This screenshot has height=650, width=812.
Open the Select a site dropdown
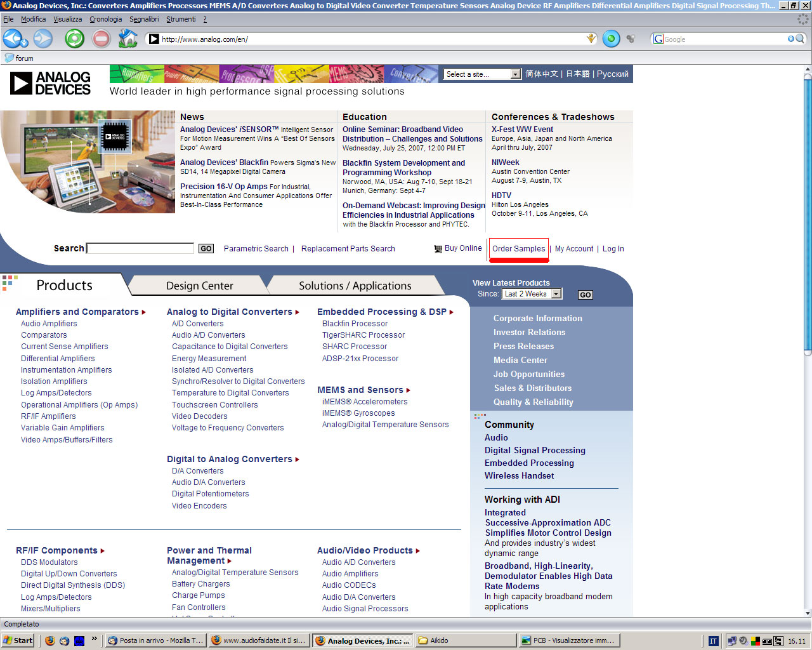tap(482, 74)
